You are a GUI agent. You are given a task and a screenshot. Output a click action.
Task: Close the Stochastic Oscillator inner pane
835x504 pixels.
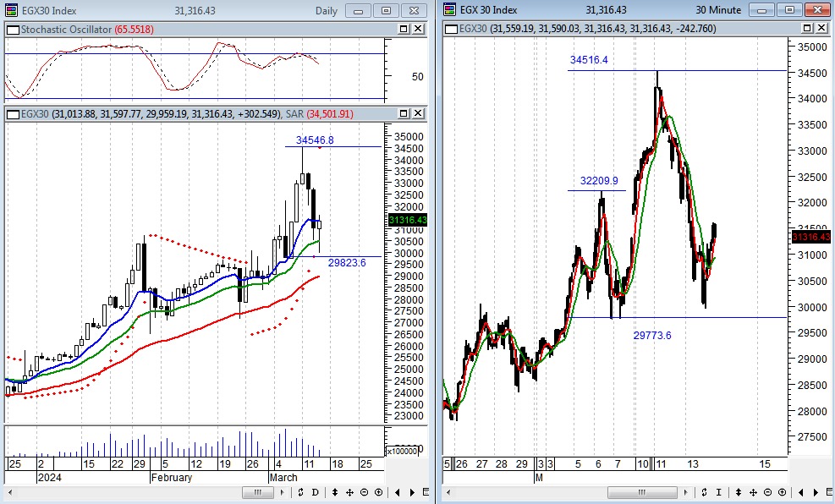pos(419,29)
